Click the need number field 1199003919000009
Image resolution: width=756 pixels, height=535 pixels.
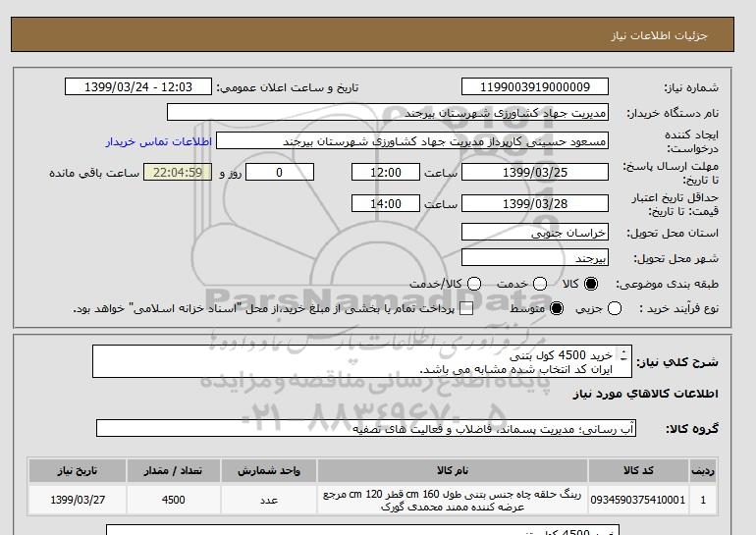tap(535, 86)
